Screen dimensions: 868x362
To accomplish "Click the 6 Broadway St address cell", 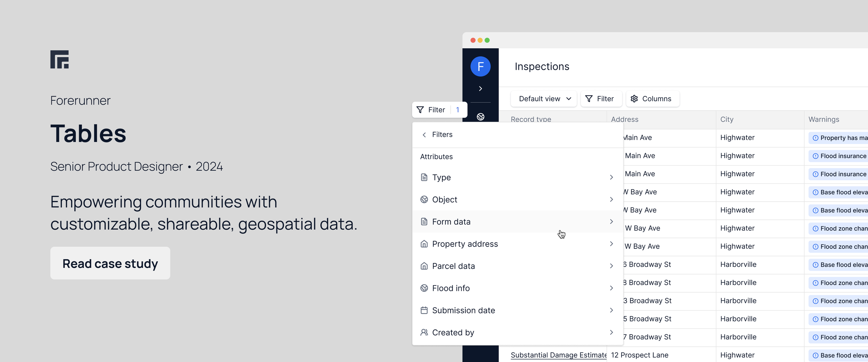I will [x=647, y=264].
